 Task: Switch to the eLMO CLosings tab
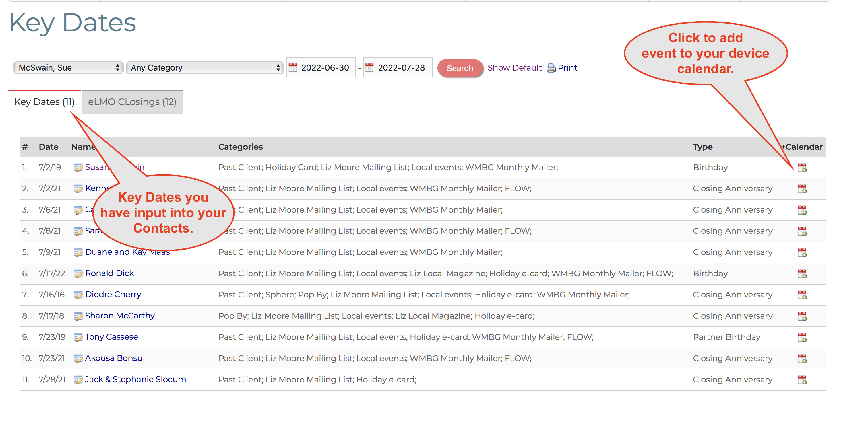[x=132, y=102]
